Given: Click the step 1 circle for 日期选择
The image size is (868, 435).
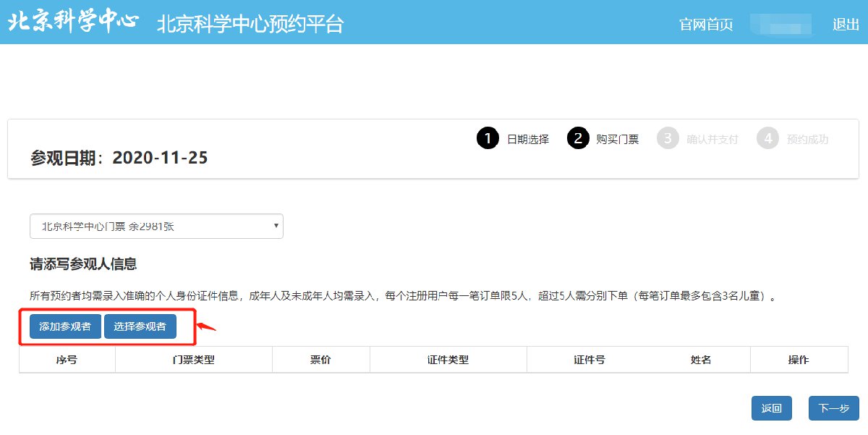Looking at the screenshot, I should pos(488,138).
